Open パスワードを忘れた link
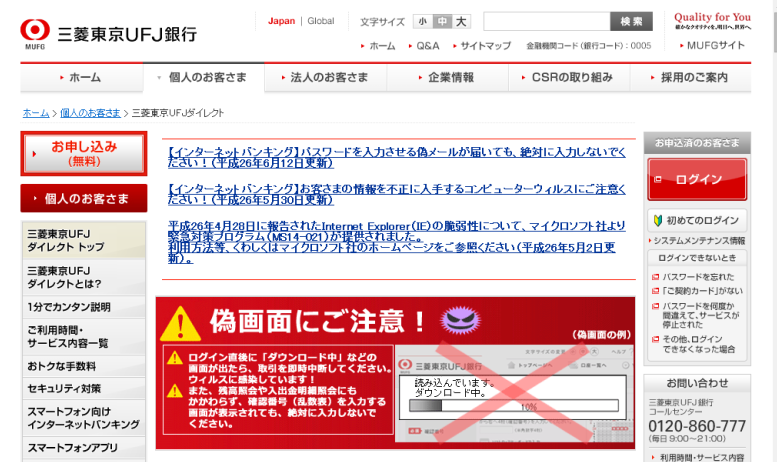The image size is (777, 462). [698, 277]
